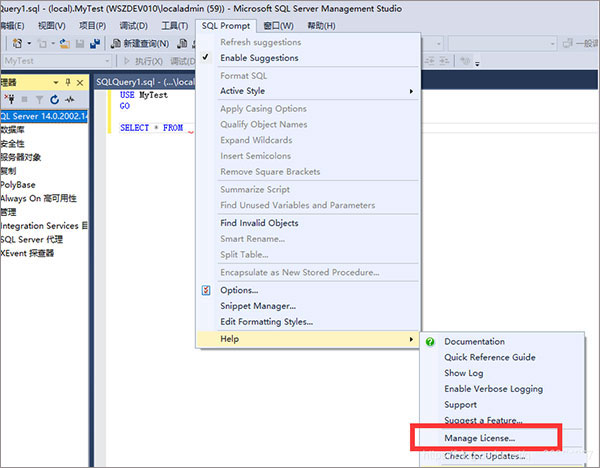Click the Object Explorer filter funnel icon
Viewport: 600px width, 468px height.
(x=39, y=100)
